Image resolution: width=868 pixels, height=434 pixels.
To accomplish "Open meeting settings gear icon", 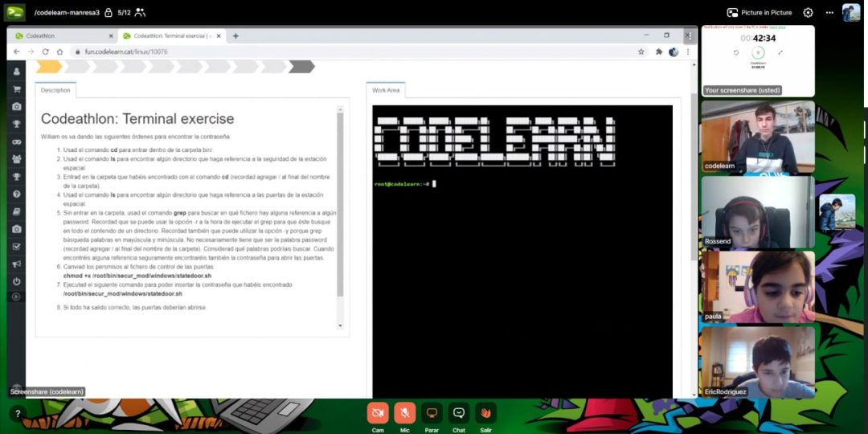I will 809,12.
